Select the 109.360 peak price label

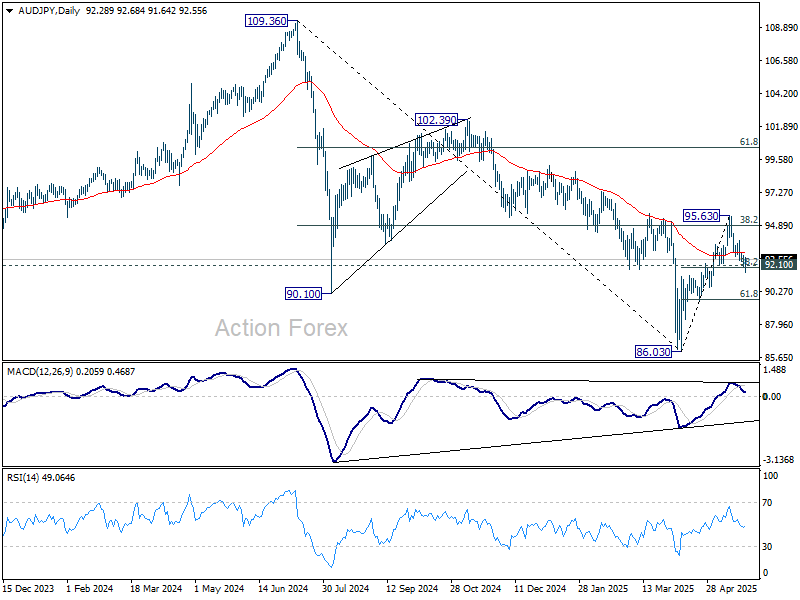click(x=266, y=21)
